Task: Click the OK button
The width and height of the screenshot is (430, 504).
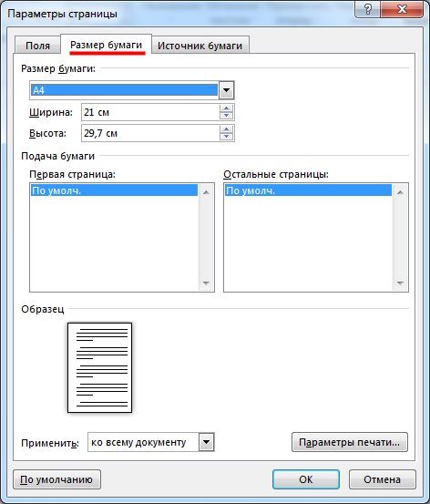Action: 305,479
